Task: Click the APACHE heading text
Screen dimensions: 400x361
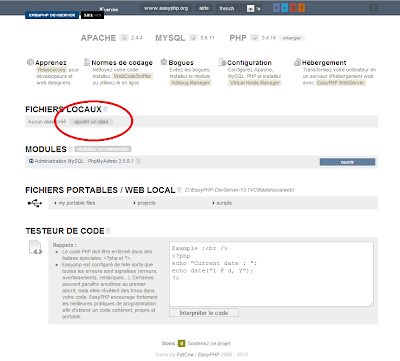Action: click(98, 38)
